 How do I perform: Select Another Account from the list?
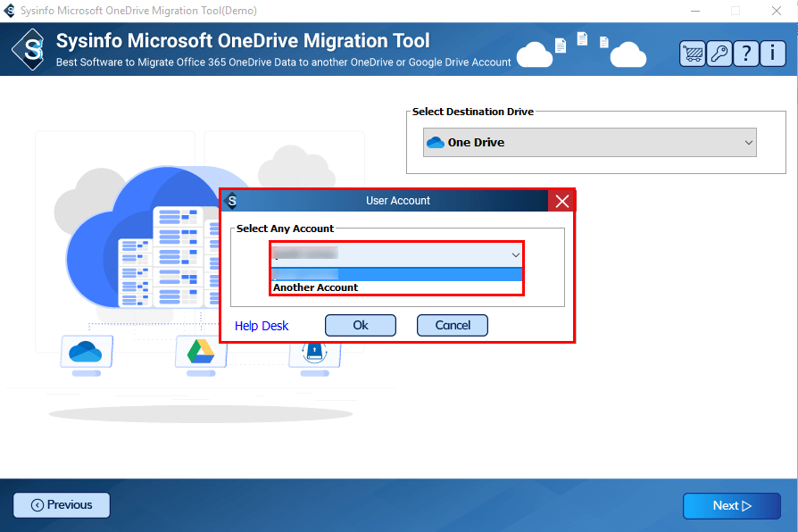396,287
